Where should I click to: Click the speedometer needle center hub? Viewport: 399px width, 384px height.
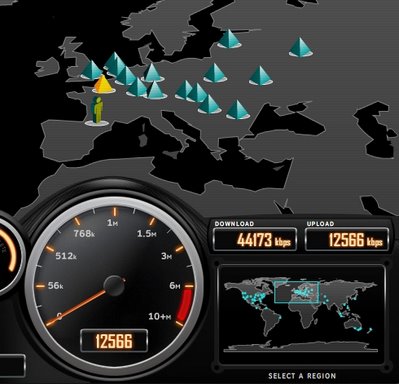point(114,285)
